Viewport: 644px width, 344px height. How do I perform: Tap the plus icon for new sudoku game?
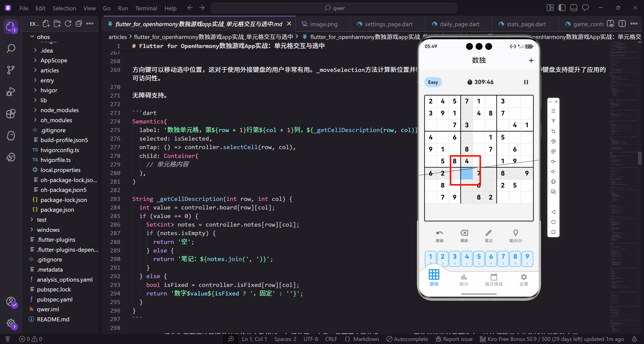tap(531, 60)
